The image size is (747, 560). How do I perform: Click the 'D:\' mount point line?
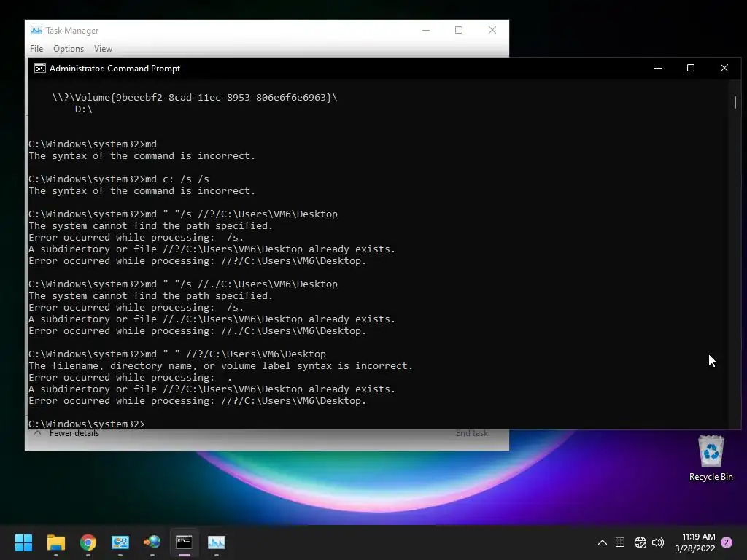84,109
